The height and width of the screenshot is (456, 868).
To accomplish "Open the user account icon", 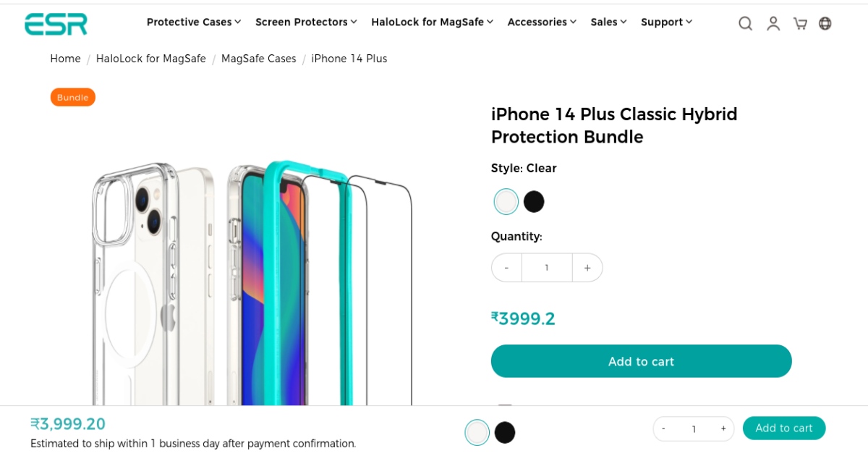I will (x=773, y=23).
